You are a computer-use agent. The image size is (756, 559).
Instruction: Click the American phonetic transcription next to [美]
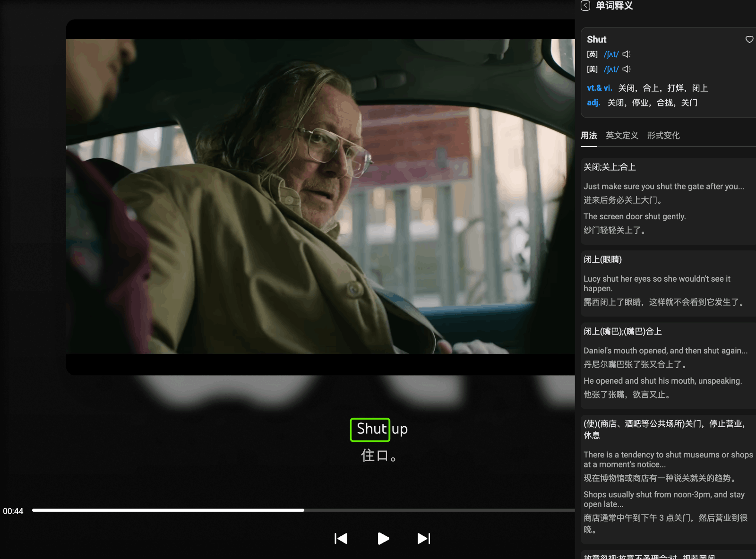[x=611, y=69]
